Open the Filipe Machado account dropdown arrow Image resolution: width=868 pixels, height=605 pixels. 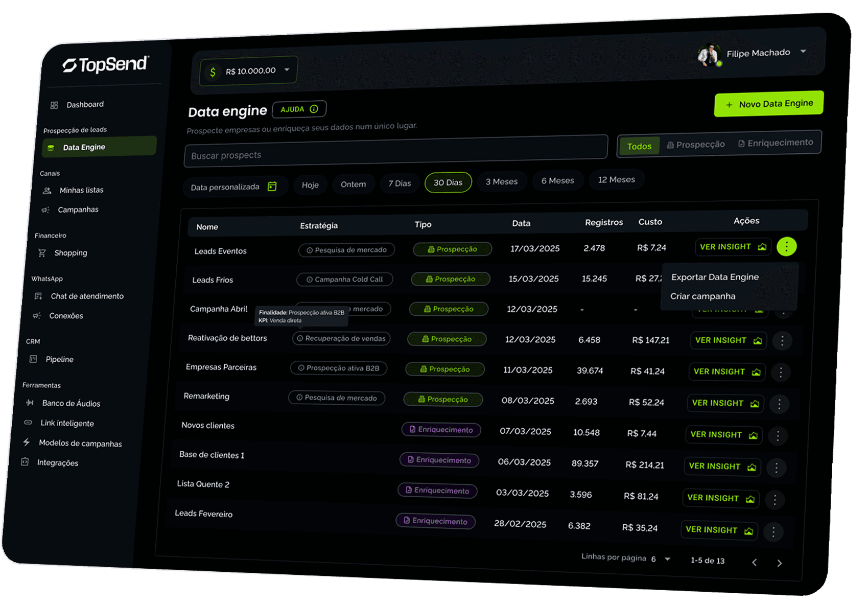pyautogui.click(x=803, y=51)
